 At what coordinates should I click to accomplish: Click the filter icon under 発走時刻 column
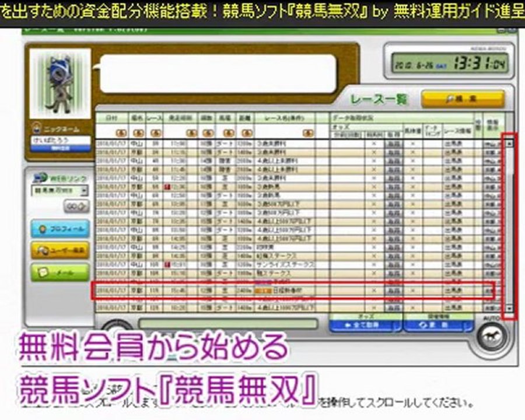[191, 134]
